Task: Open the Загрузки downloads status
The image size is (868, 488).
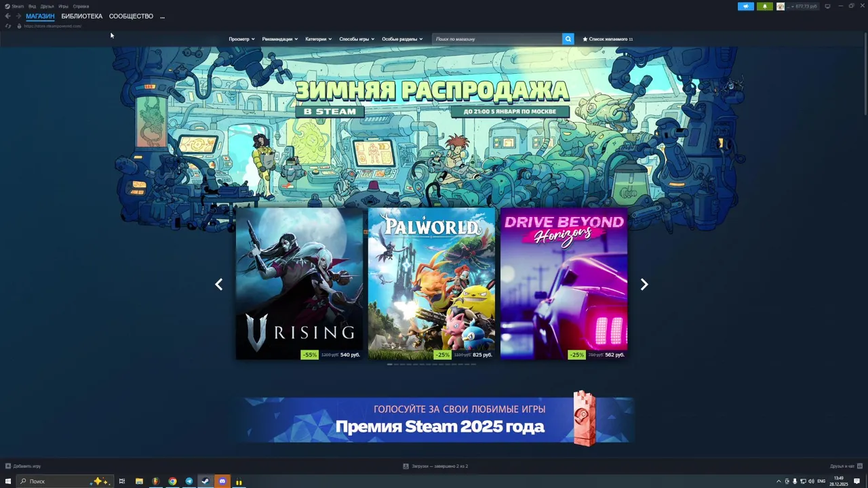Action: point(435,466)
